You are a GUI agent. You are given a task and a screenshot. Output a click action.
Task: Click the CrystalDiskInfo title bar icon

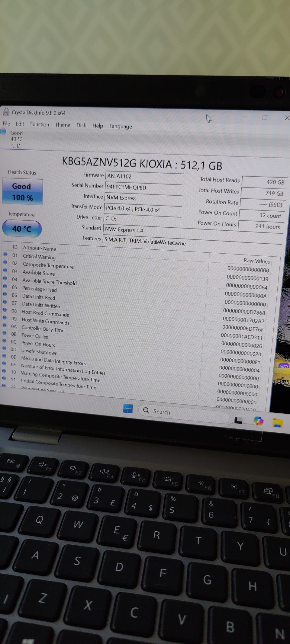tap(6, 112)
